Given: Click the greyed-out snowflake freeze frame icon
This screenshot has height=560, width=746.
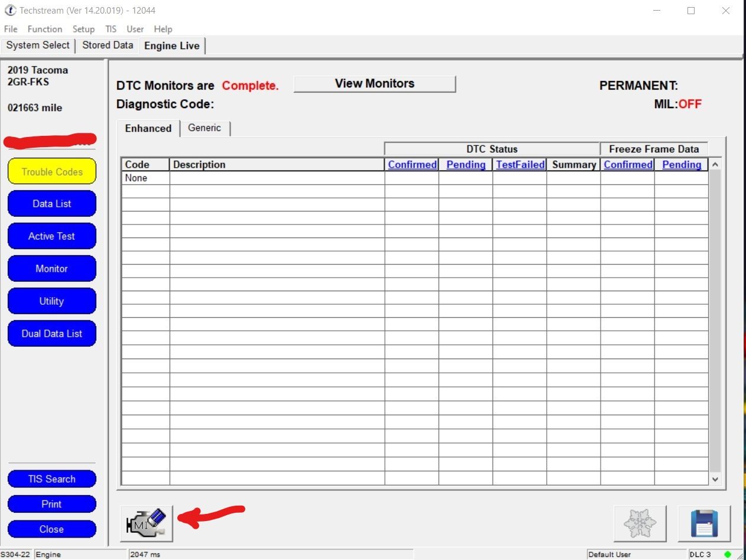Looking at the screenshot, I should (640, 523).
